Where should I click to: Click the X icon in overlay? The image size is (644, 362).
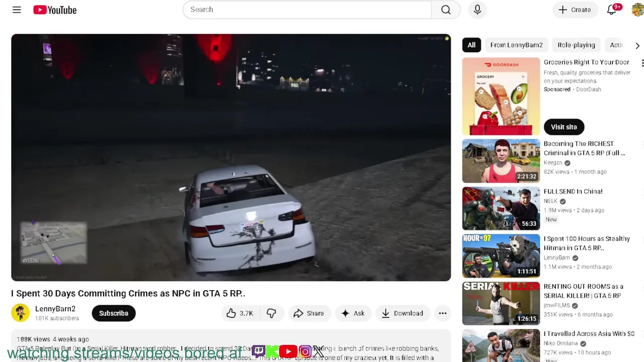click(x=318, y=351)
